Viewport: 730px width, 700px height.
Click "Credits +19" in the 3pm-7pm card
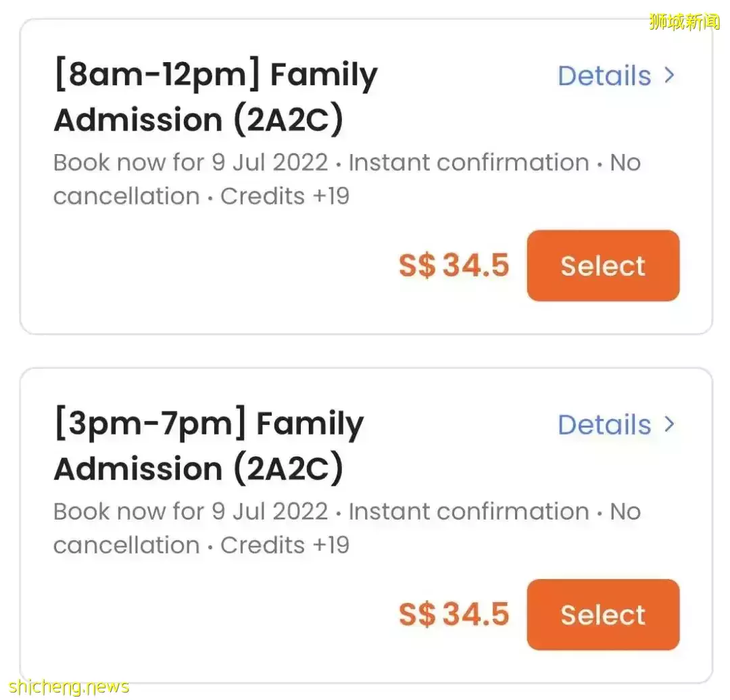tap(285, 545)
